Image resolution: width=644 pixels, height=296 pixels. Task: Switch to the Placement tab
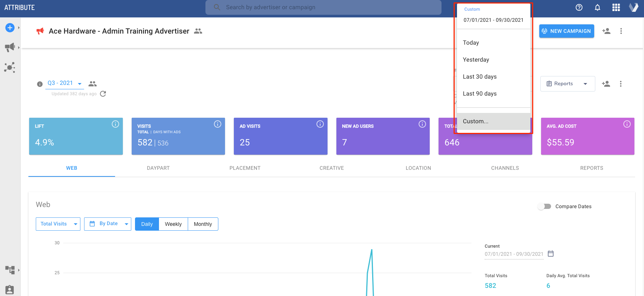tap(245, 168)
